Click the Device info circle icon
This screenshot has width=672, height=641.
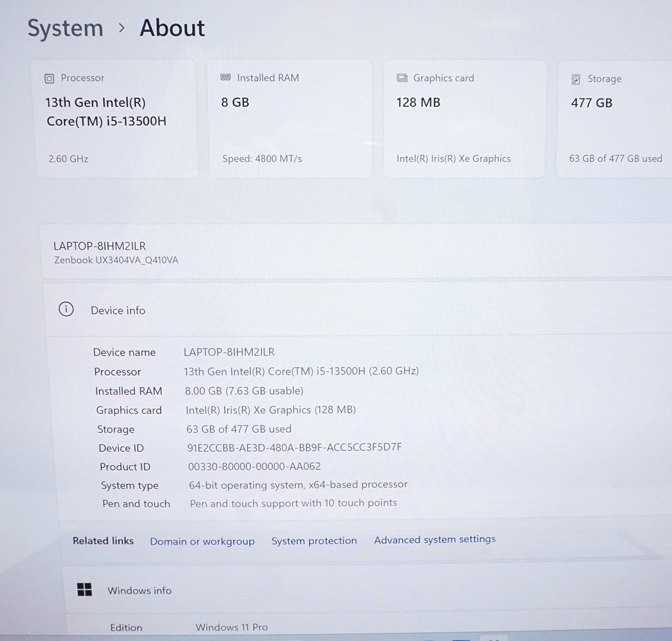click(x=66, y=309)
